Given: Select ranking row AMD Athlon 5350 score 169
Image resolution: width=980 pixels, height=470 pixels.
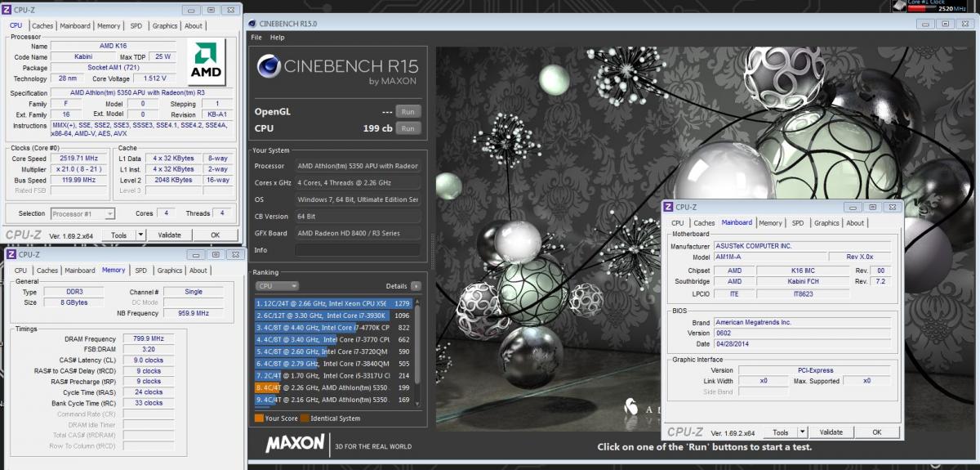Looking at the screenshot, I should [x=334, y=400].
